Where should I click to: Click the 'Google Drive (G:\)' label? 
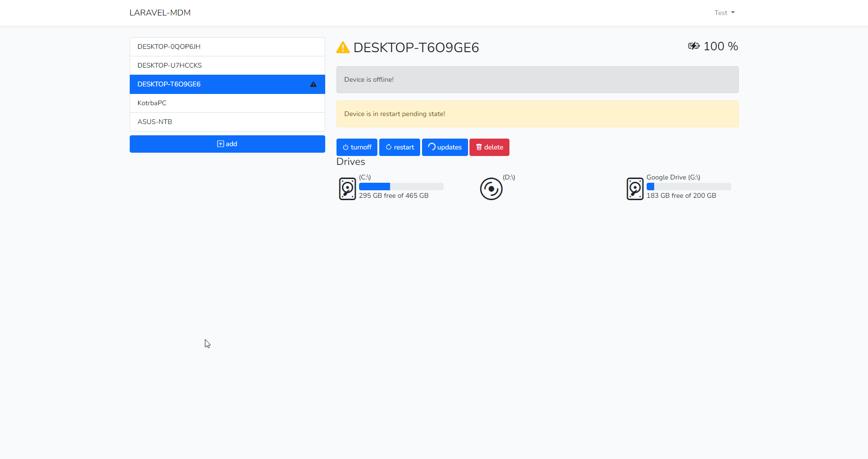673,177
